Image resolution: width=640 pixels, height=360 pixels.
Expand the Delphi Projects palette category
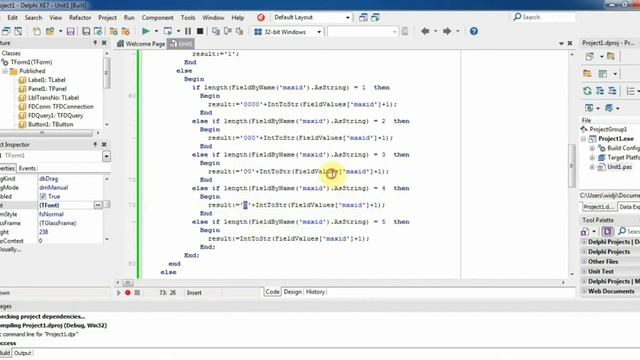tap(584, 252)
